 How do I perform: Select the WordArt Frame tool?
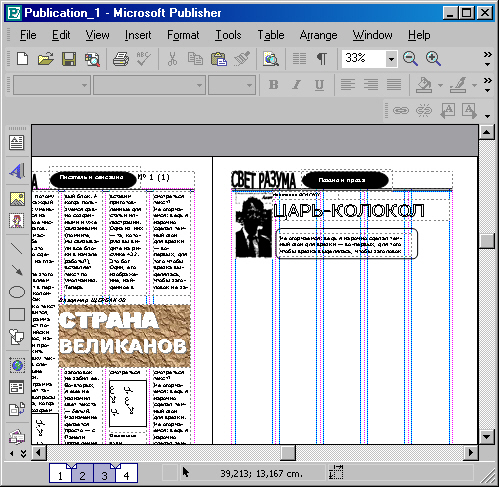[x=16, y=171]
